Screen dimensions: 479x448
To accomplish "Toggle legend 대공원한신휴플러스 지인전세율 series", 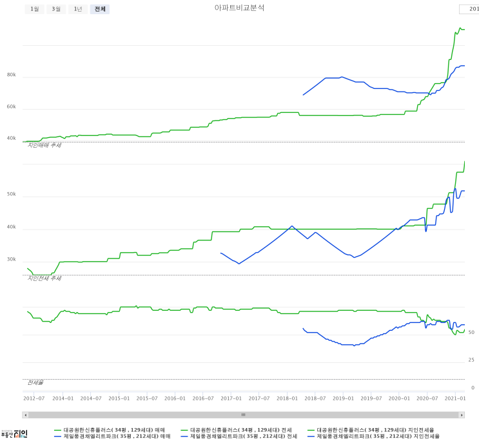I will 371,430.
